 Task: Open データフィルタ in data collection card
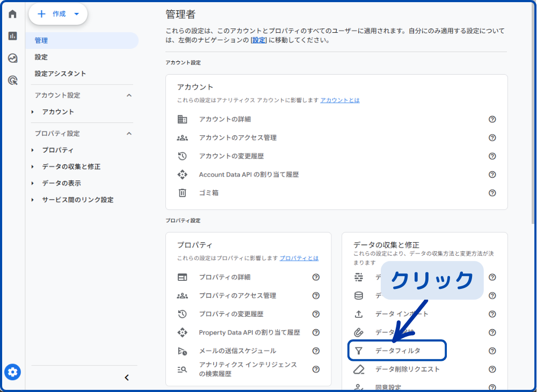(397, 351)
